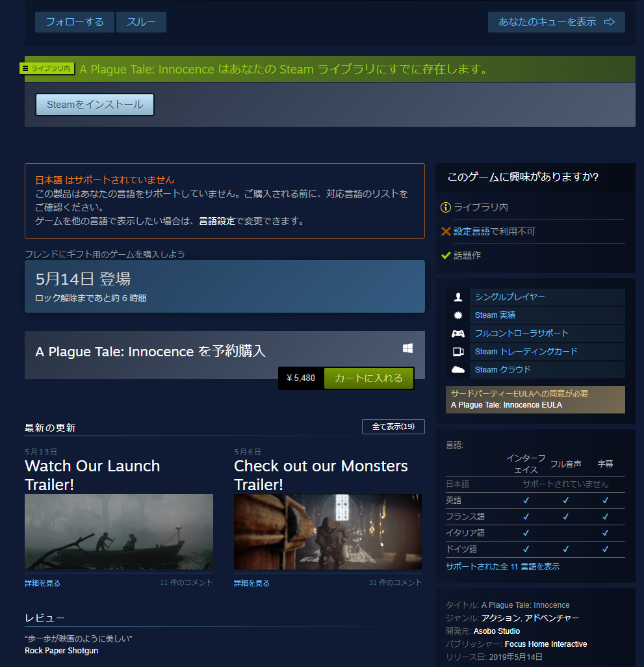Click the boat launch trailer thumbnail

119,532
